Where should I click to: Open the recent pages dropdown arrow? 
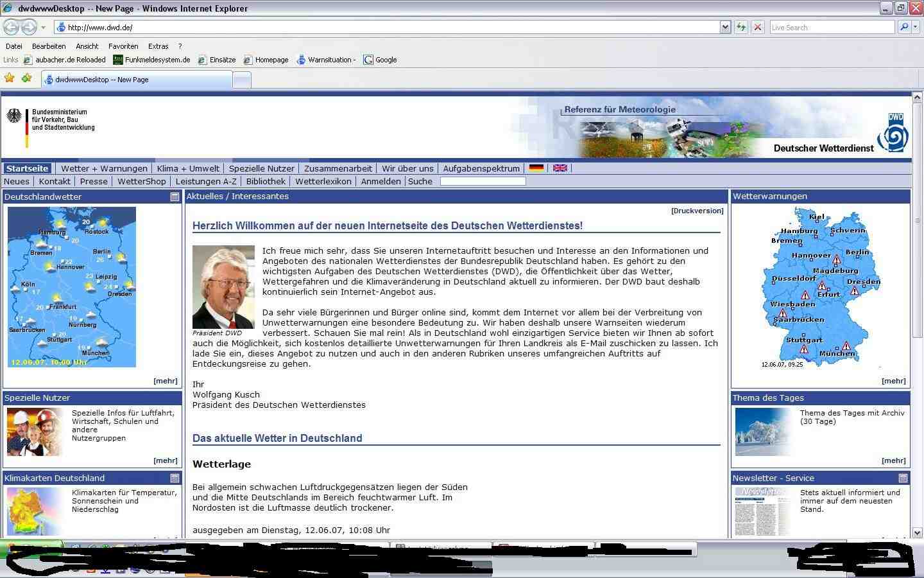click(x=43, y=28)
